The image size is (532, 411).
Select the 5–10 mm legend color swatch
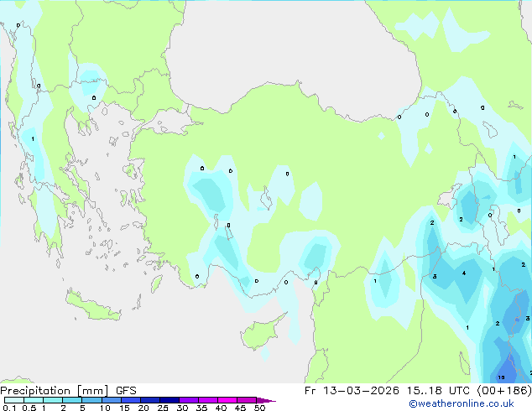[x=91, y=400]
